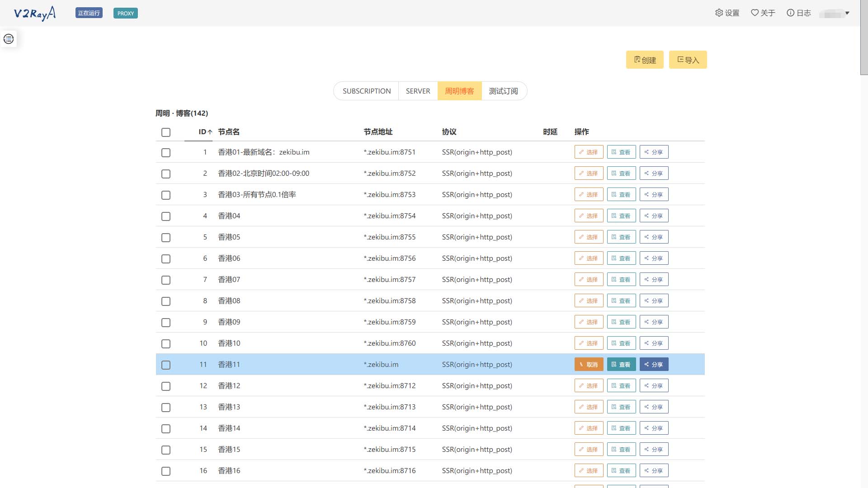
Task: Check the box for node 香港01
Action: click(x=166, y=153)
